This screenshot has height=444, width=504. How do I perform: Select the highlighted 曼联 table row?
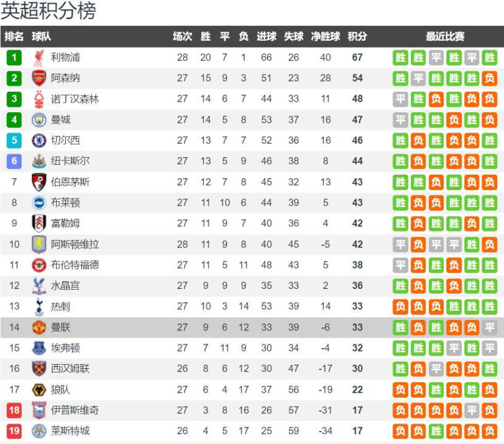[252, 327]
